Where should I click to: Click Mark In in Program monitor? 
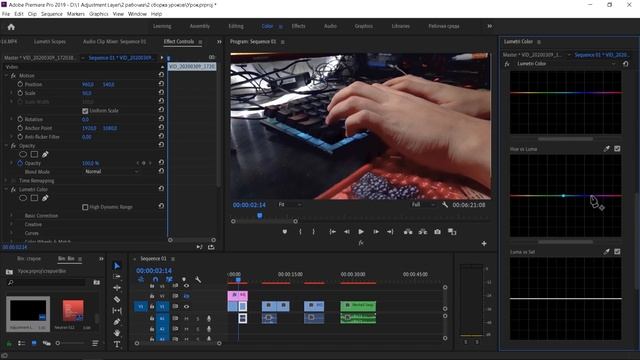click(x=300, y=232)
